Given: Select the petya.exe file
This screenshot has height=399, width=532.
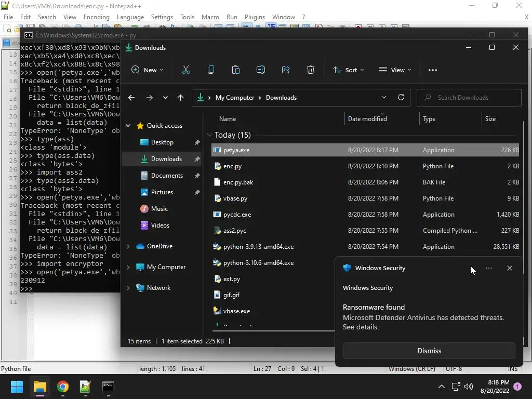Looking at the screenshot, I should pyautogui.click(x=365, y=150).
